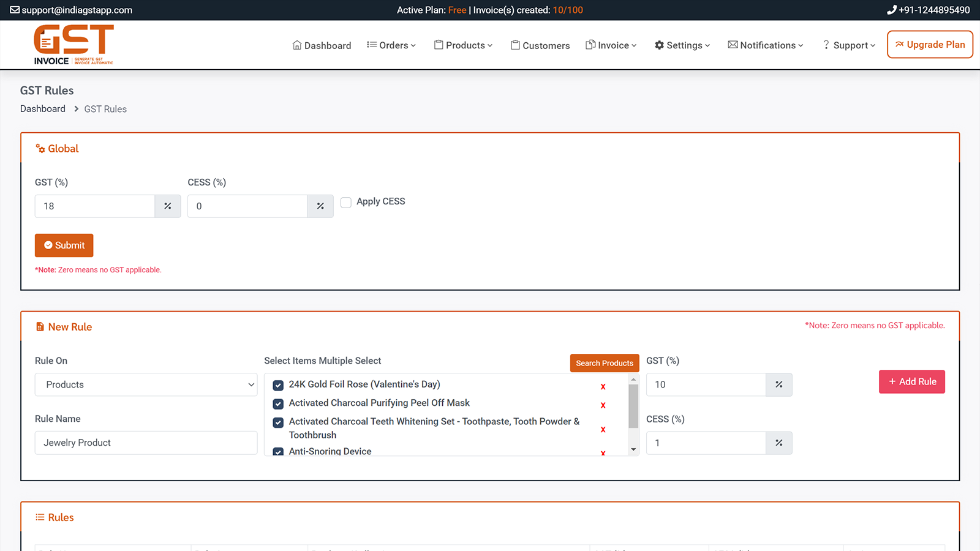Click the percent icon beside New Rule GST field
The width and height of the screenshot is (980, 551).
[x=778, y=384]
